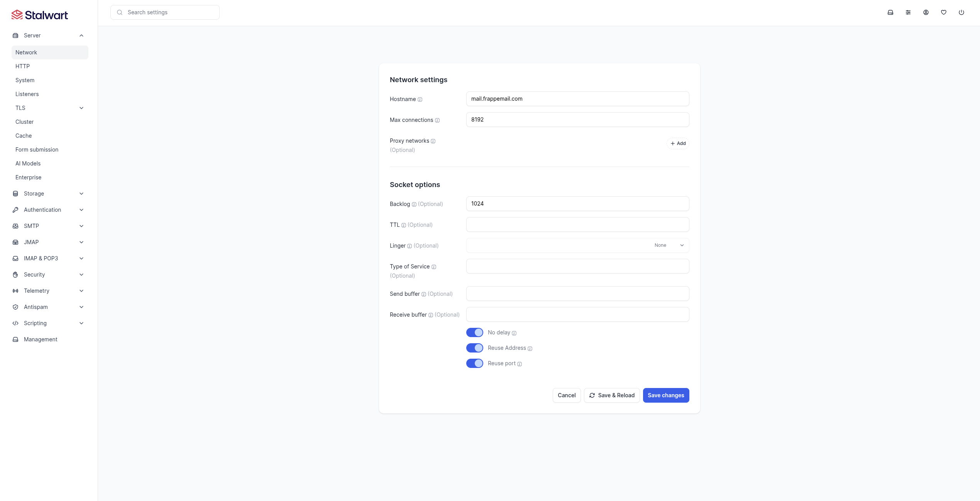Screen dimensions: 980x501
Task: Navigate to the HTTP settings
Action: (x=22, y=66)
